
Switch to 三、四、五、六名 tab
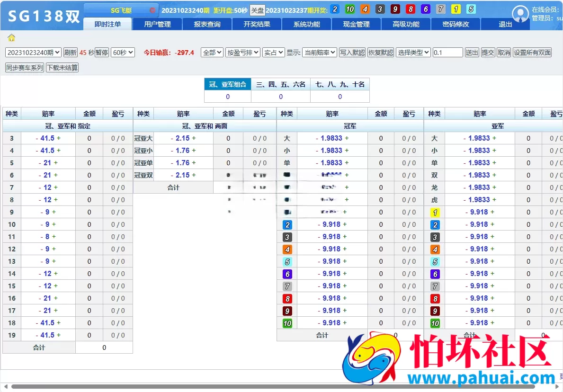(281, 84)
